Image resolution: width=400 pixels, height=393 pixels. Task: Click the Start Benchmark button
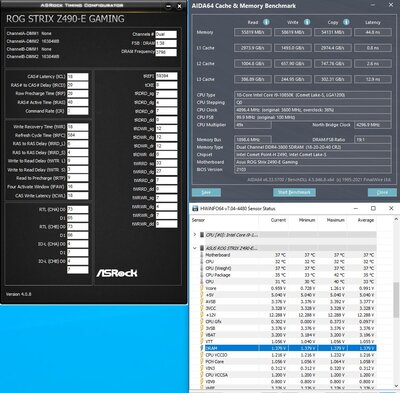[x=294, y=192]
